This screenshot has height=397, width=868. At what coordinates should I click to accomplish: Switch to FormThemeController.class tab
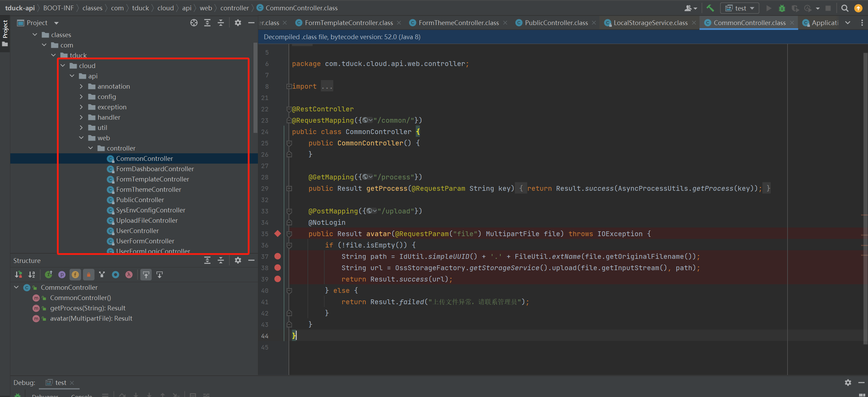click(458, 23)
